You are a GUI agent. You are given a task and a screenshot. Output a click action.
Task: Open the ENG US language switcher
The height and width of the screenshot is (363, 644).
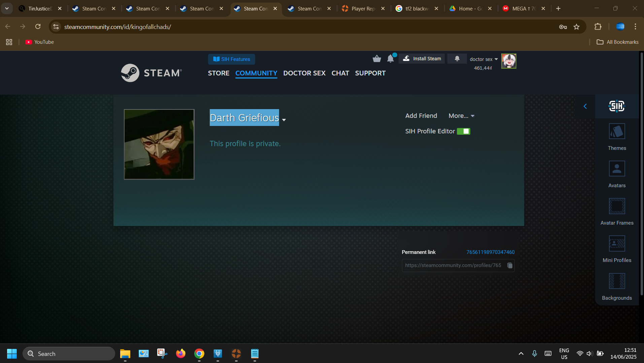[x=564, y=354]
